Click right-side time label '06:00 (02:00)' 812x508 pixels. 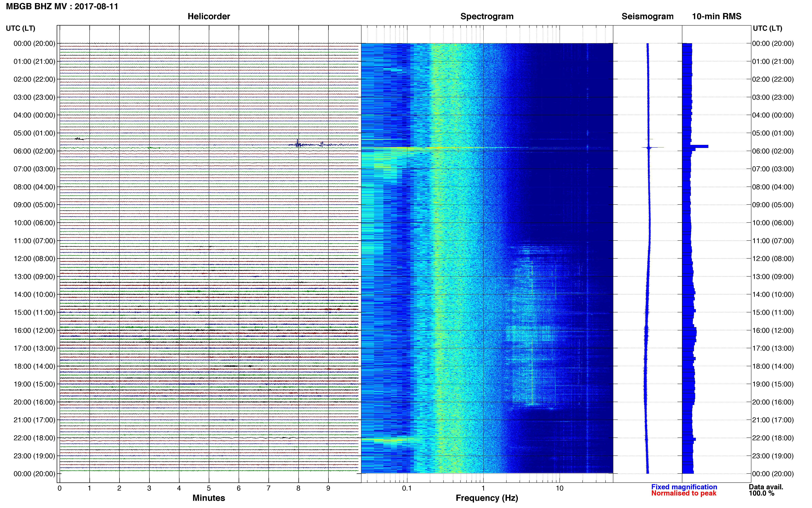pyautogui.click(x=773, y=151)
